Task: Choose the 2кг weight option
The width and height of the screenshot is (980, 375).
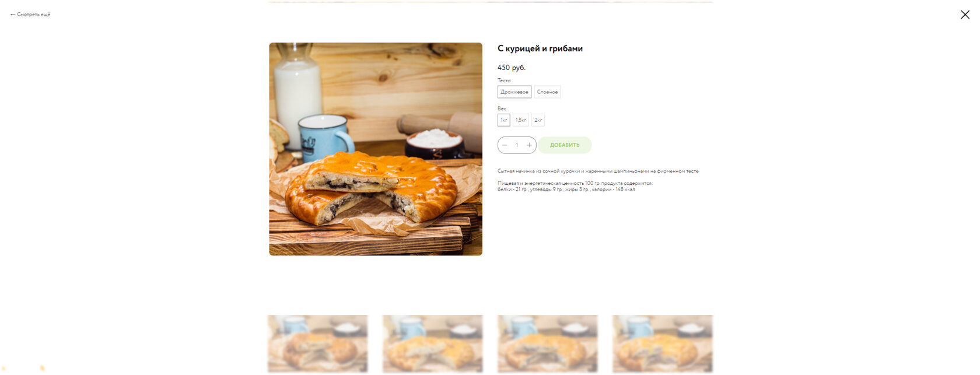Action: click(x=538, y=120)
